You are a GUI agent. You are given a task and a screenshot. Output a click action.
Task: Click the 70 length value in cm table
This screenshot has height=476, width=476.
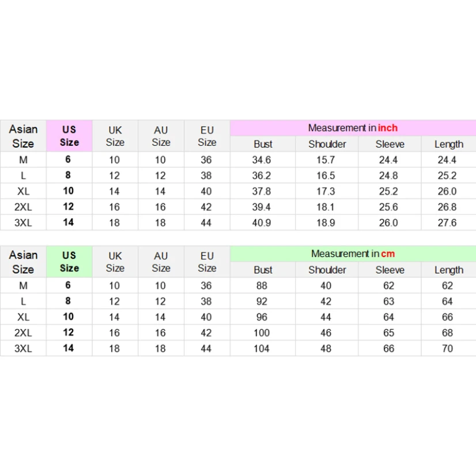(448, 348)
